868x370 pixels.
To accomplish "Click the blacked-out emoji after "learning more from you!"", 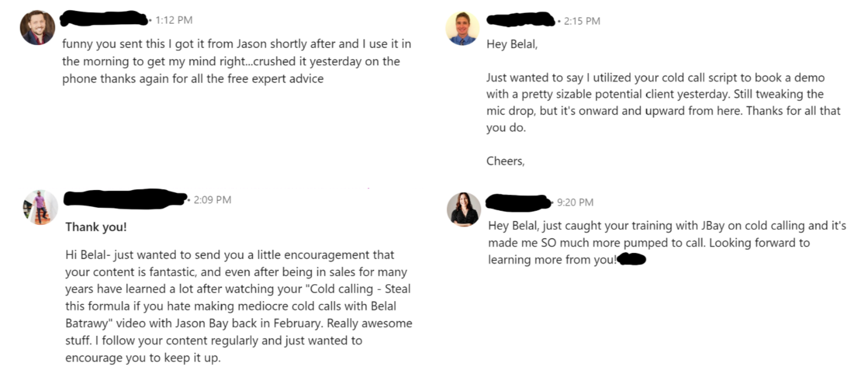I will pyautogui.click(x=631, y=259).
